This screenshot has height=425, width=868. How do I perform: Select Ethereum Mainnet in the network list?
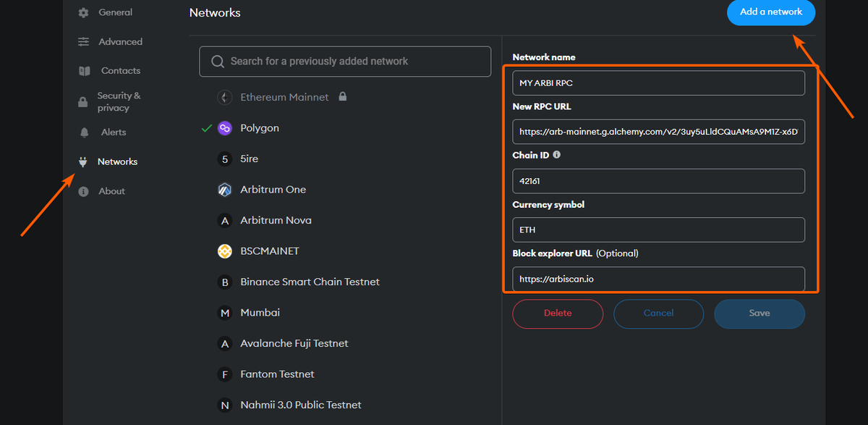(284, 97)
